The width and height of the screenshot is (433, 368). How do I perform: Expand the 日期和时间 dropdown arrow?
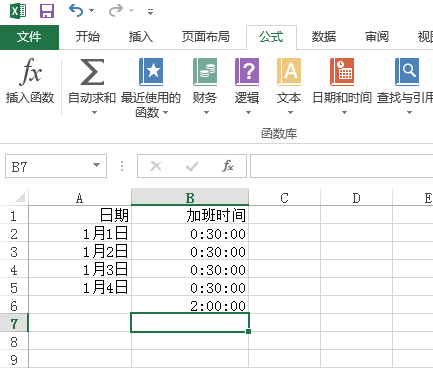point(344,113)
